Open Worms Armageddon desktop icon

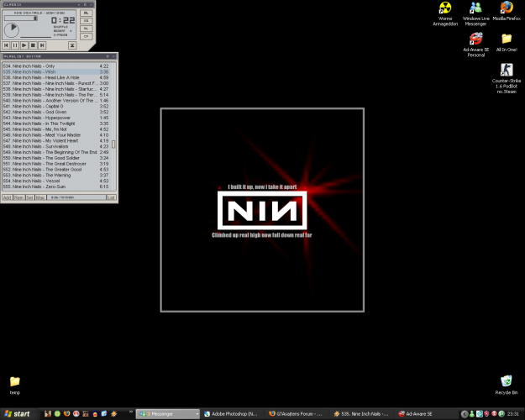[x=446, y=12]
